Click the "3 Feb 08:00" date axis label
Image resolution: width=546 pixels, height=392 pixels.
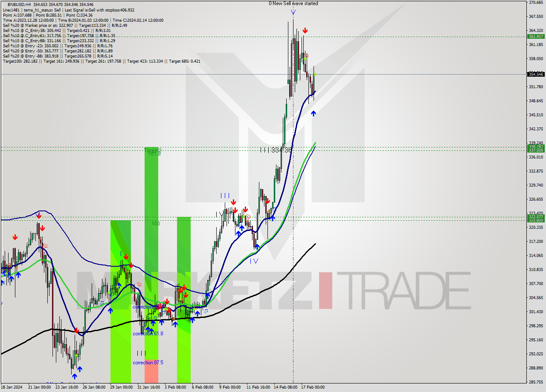[175, 387]
